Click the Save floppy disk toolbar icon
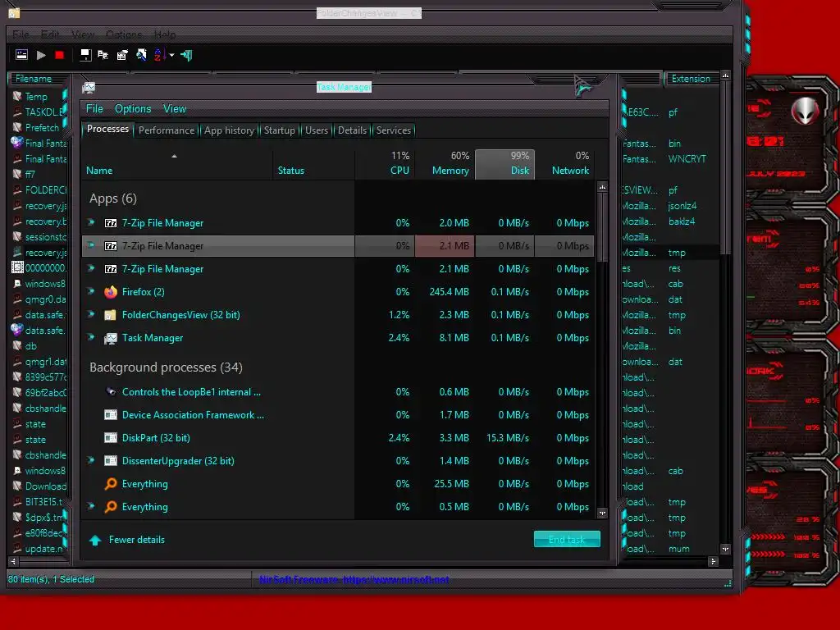The image size is (840, 630). click(x=85, y=55)
